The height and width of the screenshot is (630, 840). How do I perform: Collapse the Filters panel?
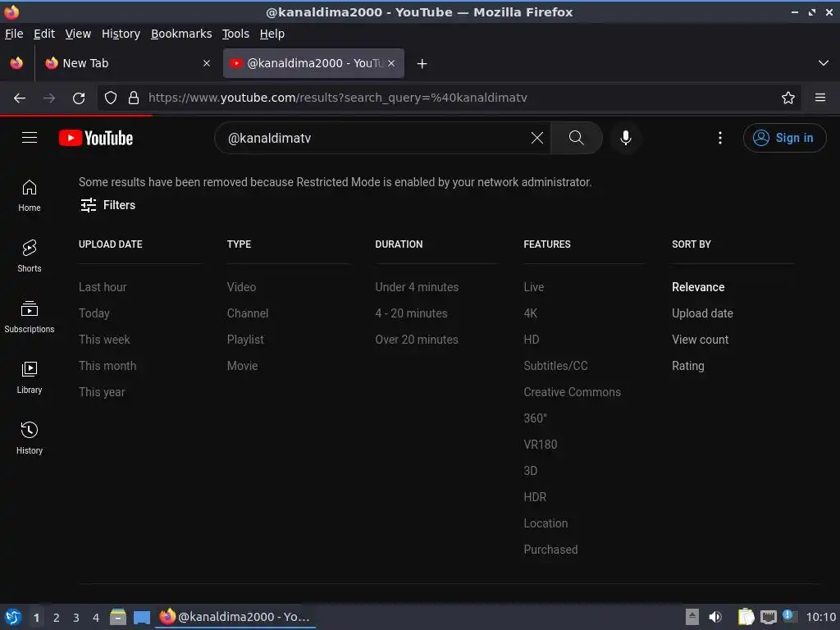pos(107,204)
